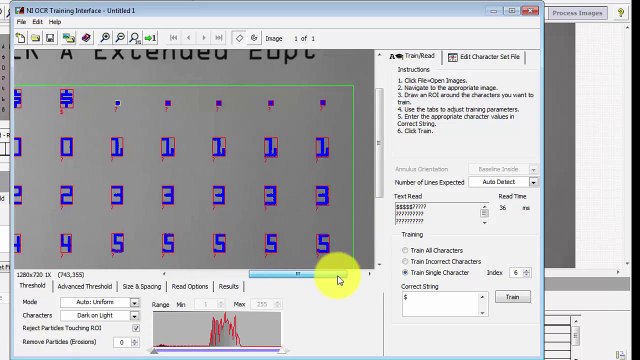
Task: Click the right threshold slider handle under histogram
Action: (x=283, y=351)
